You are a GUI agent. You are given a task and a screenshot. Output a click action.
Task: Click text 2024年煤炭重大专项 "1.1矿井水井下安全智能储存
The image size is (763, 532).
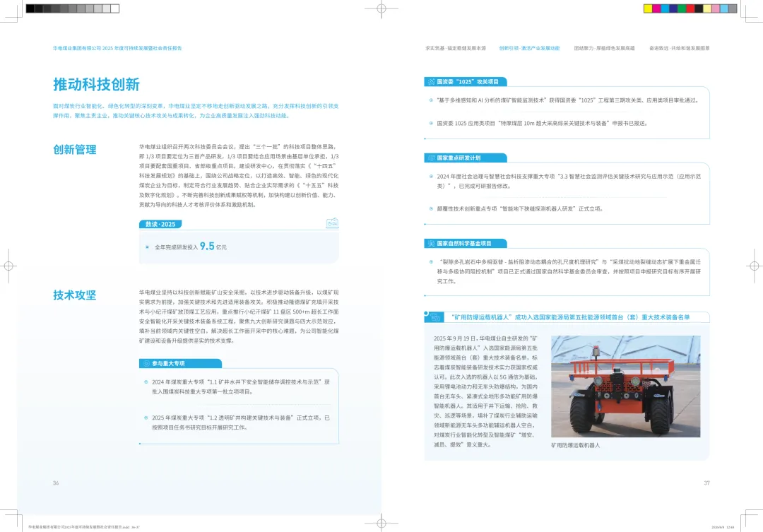coord(241,386)
